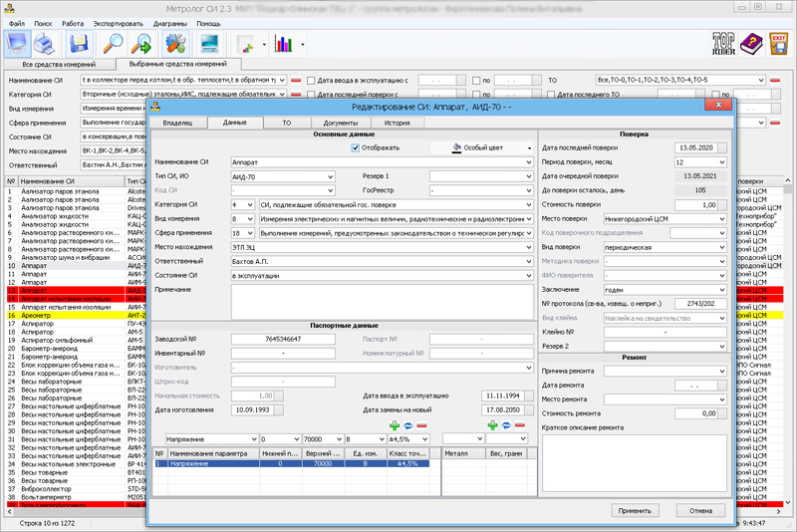Open the Состояние СИ dropdown in dialog
The height and width of the screenshot is (532, 797).
tap(528, 274)
